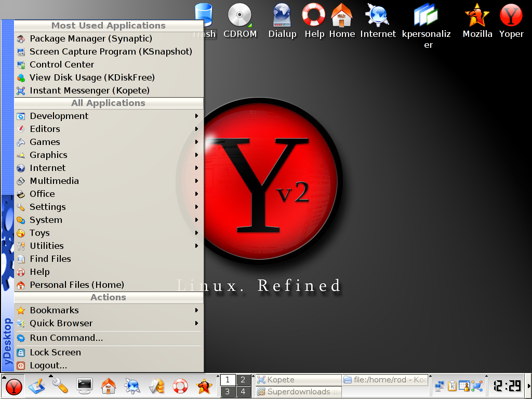This screenshot has height=399, width=532.
Task: Switch to virtual desktop 4
Action: point(243,392)
